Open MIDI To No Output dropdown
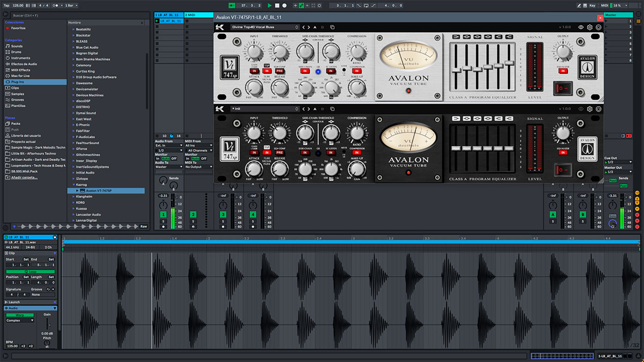644x362 pixels. (x=199, y=167)
